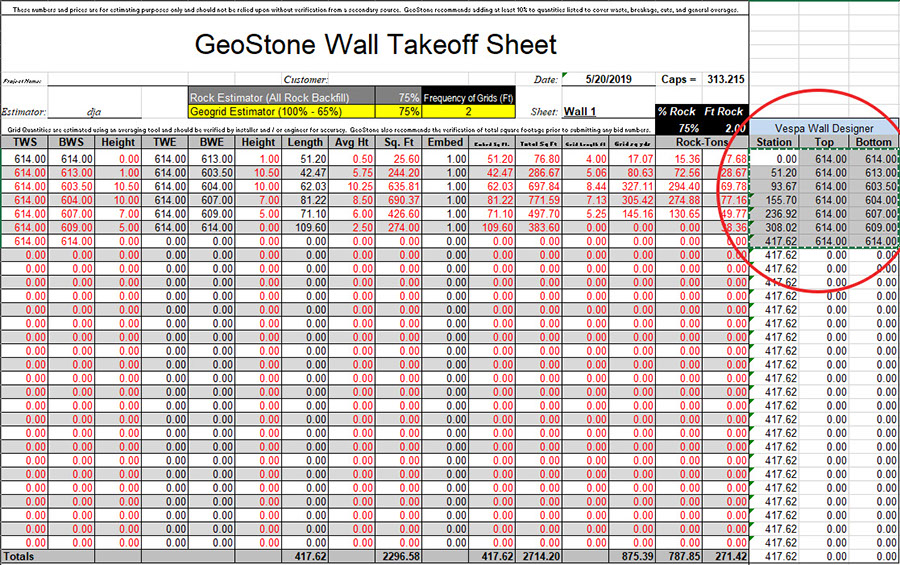The height and width of the screenshot is (565, 900).
Task: Click the Bottom column header
Action: (874, 142)
